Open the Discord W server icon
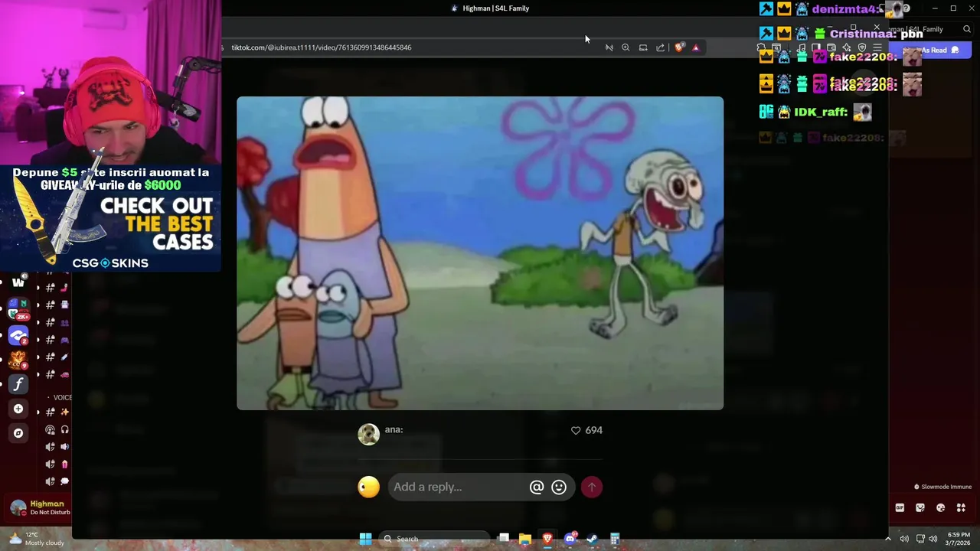Image resolution: width=980 pixels, height=551 pixels. click(x=18, y=282)
